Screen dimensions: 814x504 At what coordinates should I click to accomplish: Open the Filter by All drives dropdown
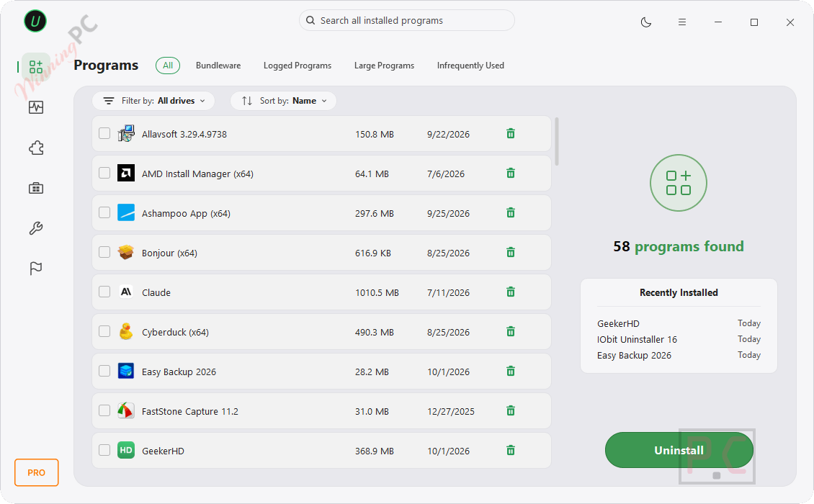tap(153, 101)
